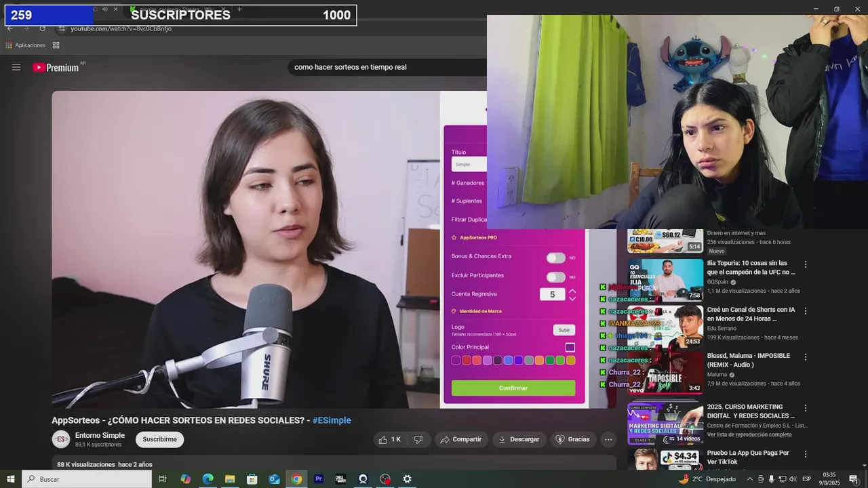
Task: Increase Cuenta Regresiva with up arrow
Action: point(572,291)
